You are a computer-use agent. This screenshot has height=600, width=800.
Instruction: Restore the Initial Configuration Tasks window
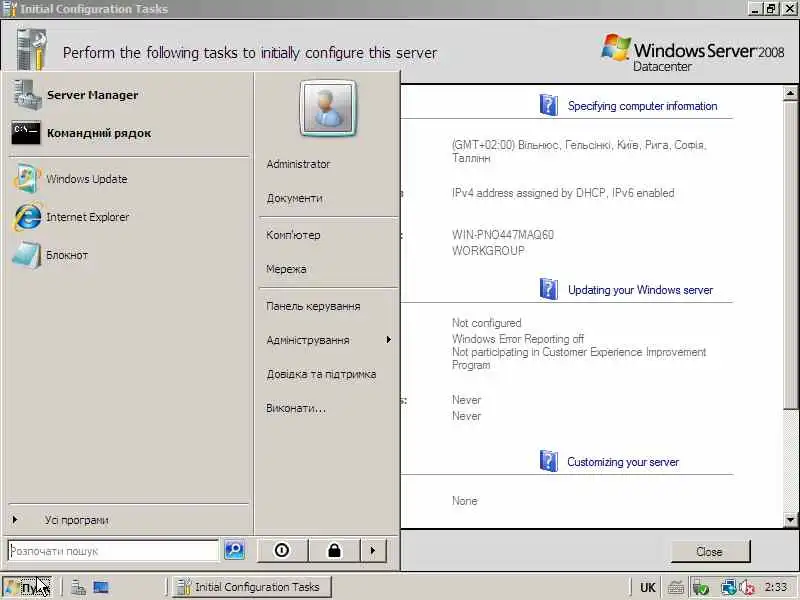click(x=771, y=8)
